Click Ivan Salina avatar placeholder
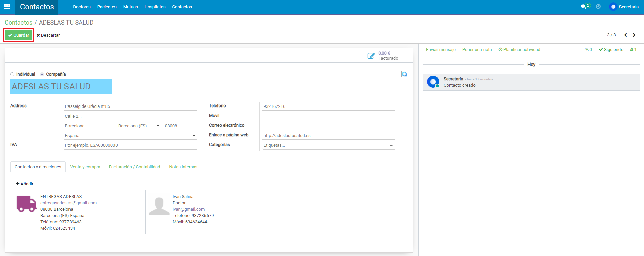 [x=159, y=206]
